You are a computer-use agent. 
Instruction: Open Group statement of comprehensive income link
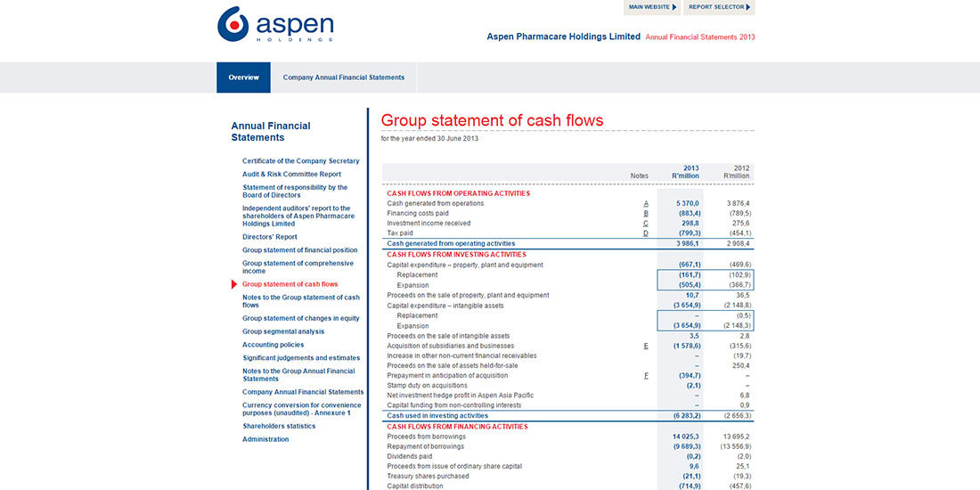pyautogui.click(x=298, y=267)
